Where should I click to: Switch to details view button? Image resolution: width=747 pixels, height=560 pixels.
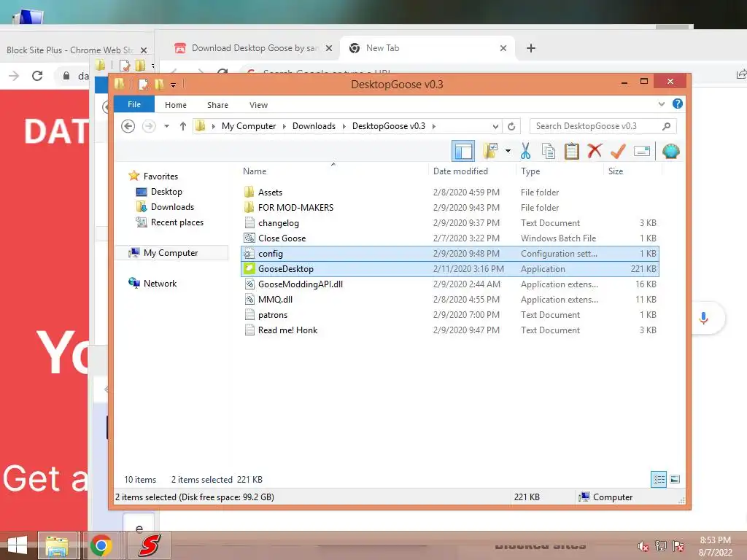[659, 479]
